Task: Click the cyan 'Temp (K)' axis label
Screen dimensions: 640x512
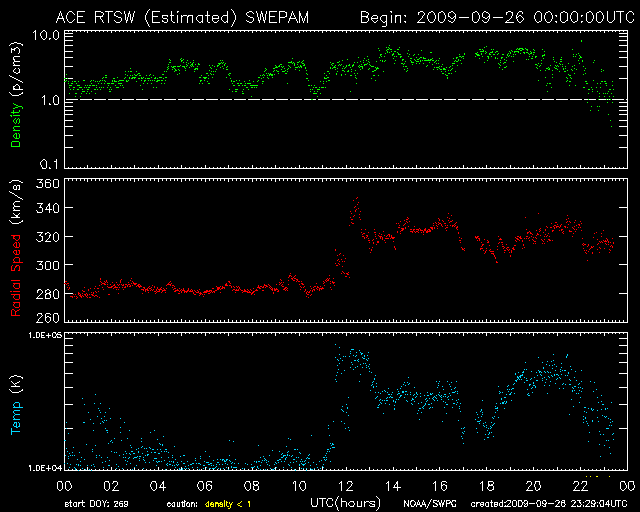Action: point(16,405)
